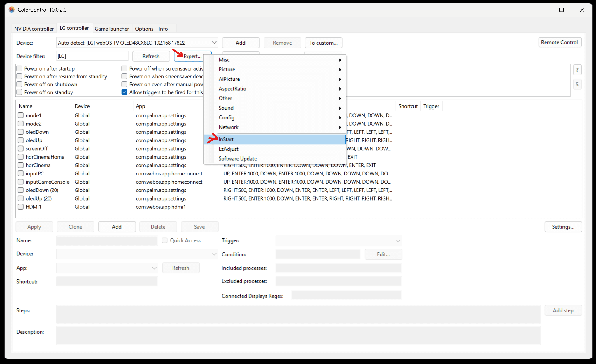The width and height of the screenshot is (596, 364).
Task: Open Remote Control
Action: tap(560, 42)
